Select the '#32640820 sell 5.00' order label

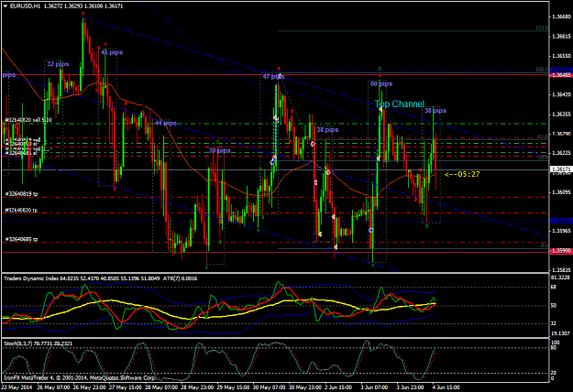(28, 120)
